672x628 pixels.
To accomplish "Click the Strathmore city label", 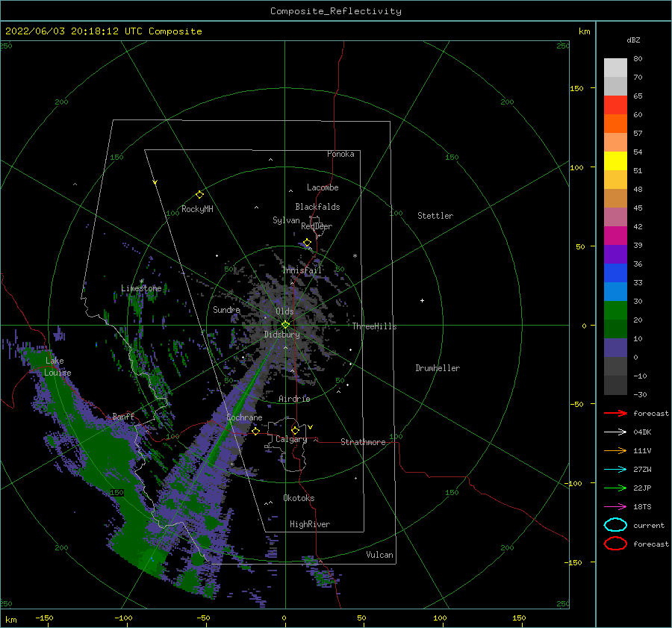I will coord(363,442).
